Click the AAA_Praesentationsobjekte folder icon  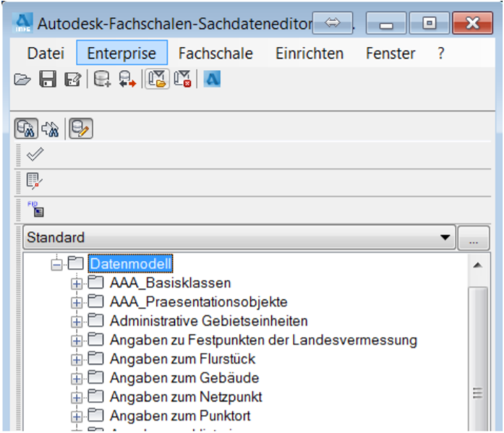click(95, 301)
